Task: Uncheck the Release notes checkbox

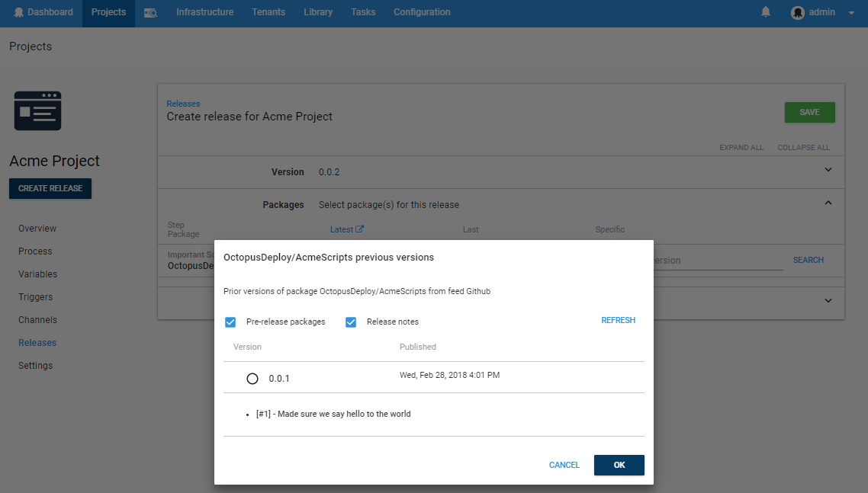Action: [x=351, y=322]
